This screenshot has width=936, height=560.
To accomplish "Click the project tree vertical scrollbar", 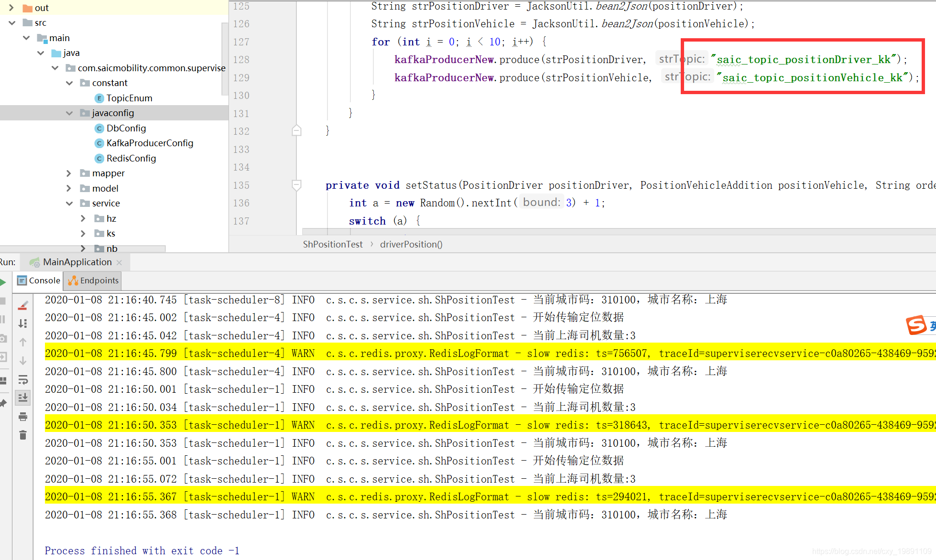I will coord(225,59).
